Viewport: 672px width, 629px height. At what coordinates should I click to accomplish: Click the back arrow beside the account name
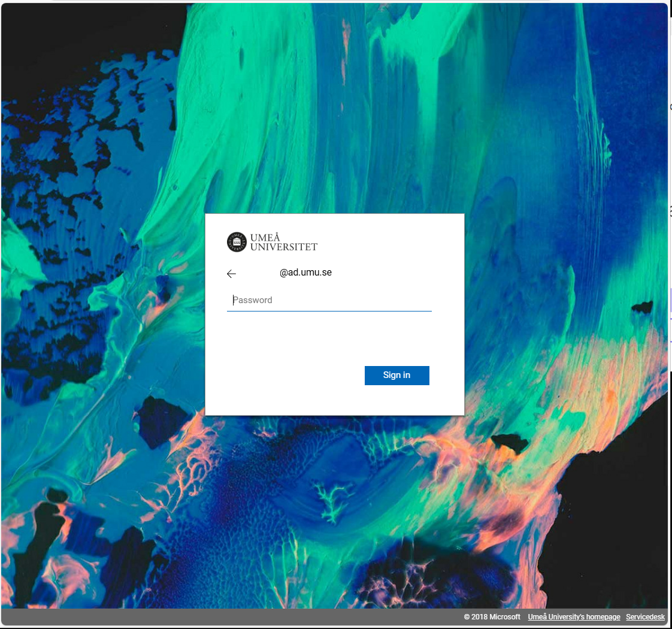pos(231,274)
